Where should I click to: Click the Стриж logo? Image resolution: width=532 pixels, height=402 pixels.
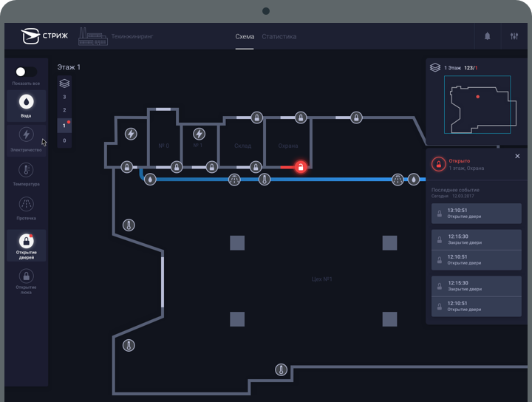(x=41, y=36)
